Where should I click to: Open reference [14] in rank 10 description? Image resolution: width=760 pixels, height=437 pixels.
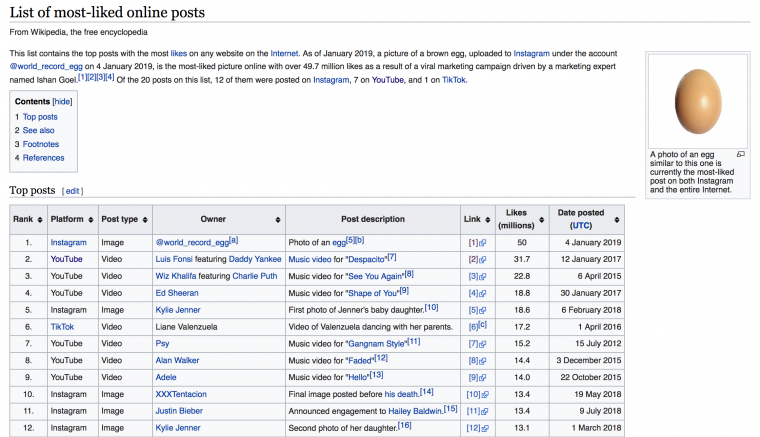coord(427,392)
